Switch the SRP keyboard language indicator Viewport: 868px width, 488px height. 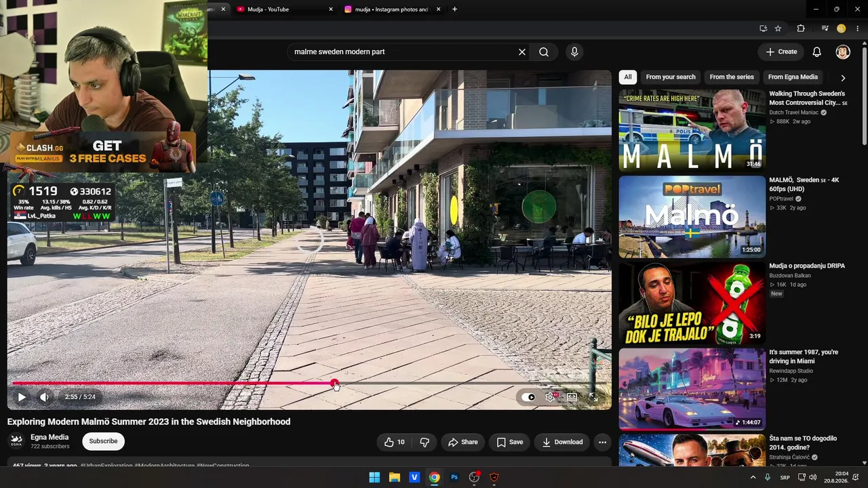tap(785, 477)
